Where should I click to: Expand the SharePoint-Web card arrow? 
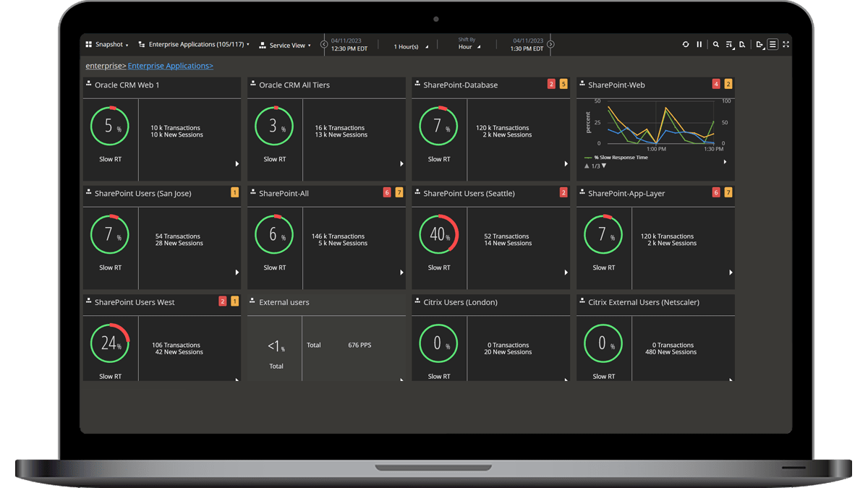click(x=725, y=162)
